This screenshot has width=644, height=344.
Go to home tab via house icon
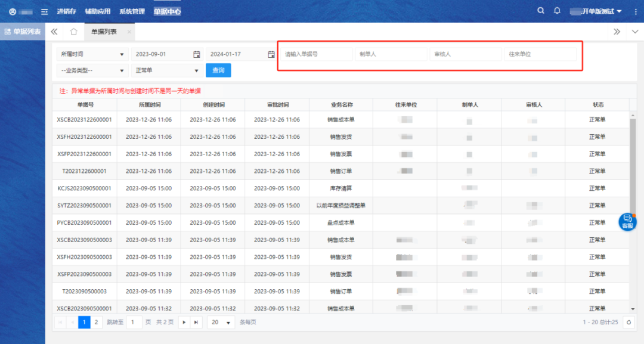click(x=73, y=32)
